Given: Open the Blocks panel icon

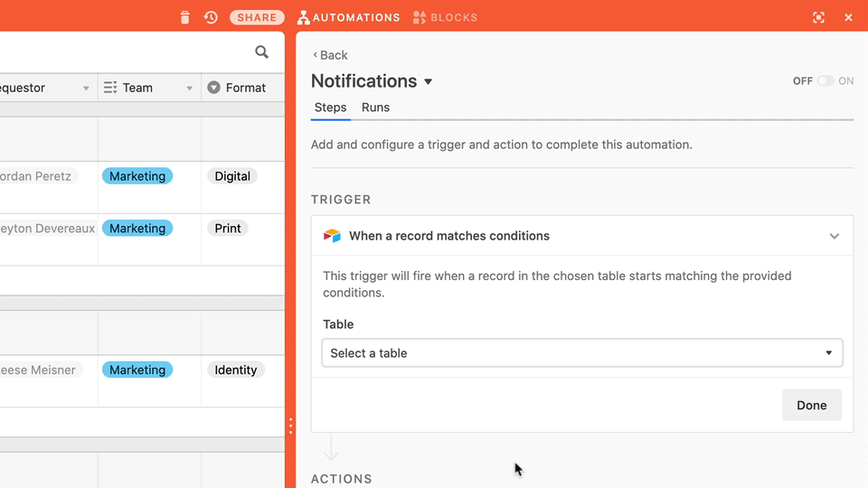Looking at the screenshot, I should pyautogui.click(x=419, y=17).
